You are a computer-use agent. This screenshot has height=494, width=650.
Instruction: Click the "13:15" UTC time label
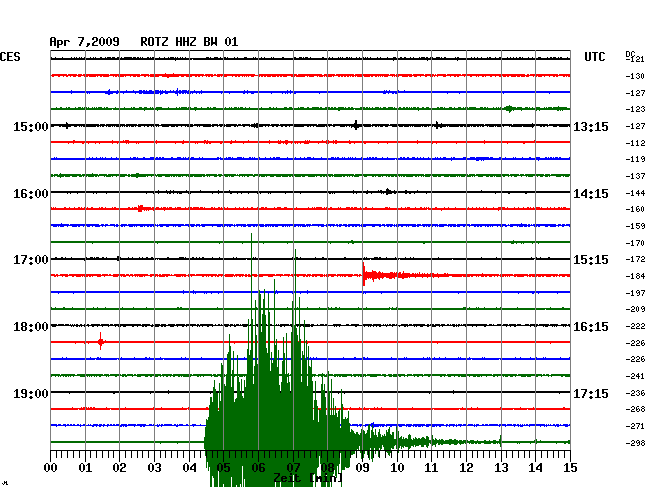tap(591, 126)
